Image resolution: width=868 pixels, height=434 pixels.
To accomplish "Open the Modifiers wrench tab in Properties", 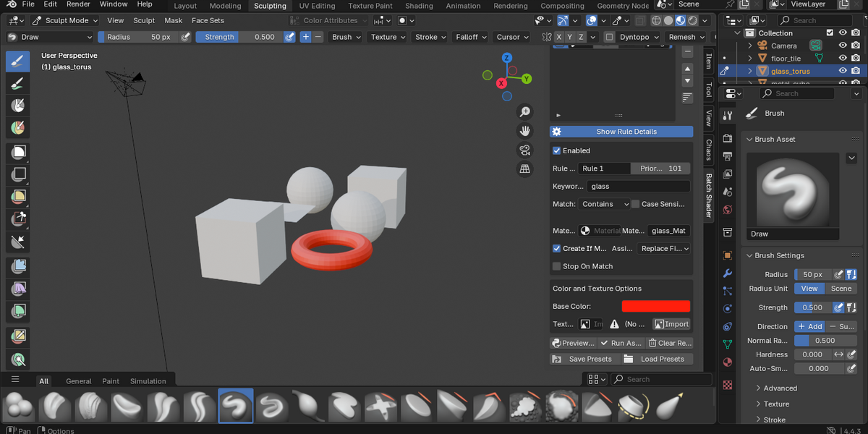I will 728,273.
